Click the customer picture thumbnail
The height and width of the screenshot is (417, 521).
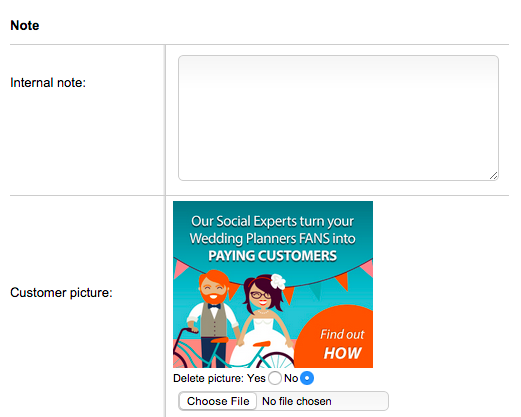click(x=273, y=284)
